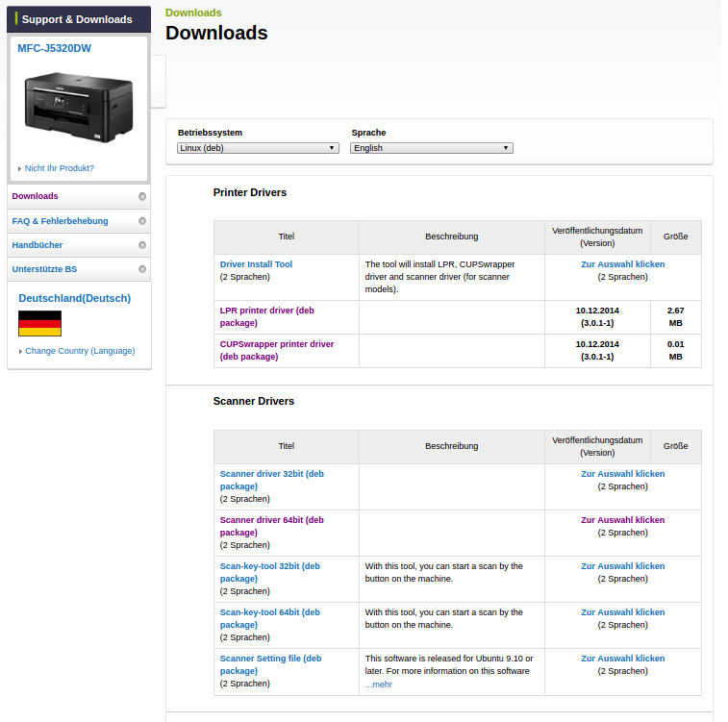Click the MFC-J5320DW printer image
728x722 pixels.
[79, 107]
